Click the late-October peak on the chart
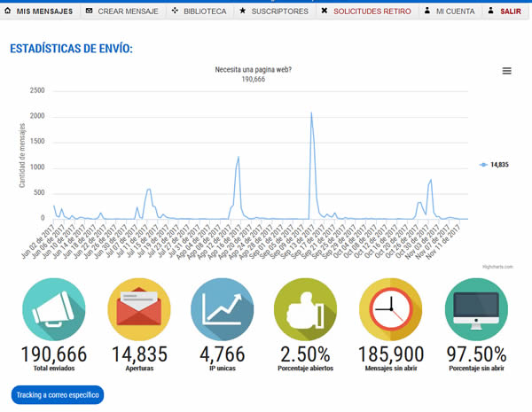The height and width of the screenshot is (412, 532). click(x=431, y=180)
